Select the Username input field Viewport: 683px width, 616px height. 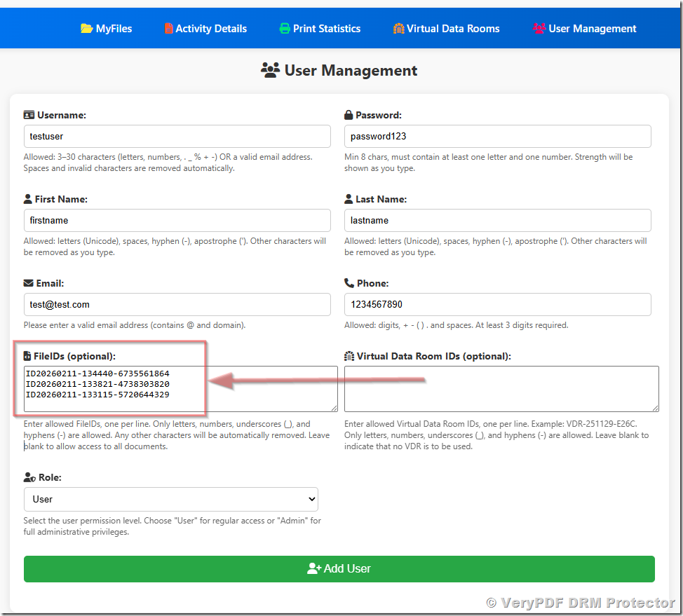(x=177, y=136)
